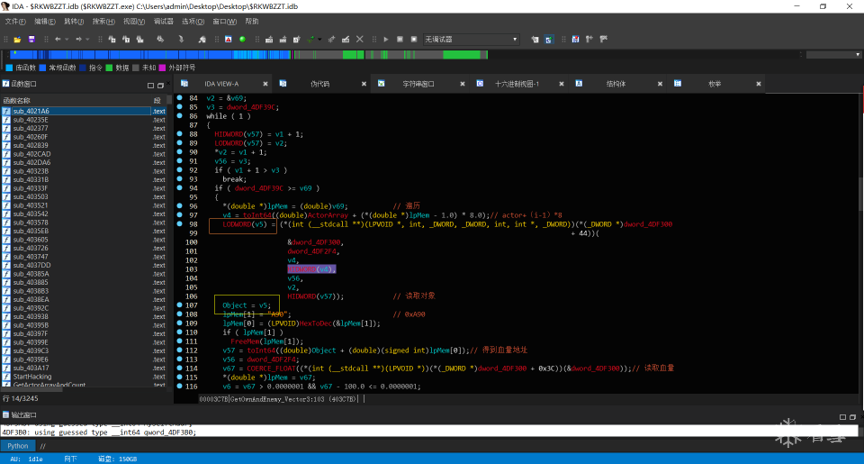Open dropdown arrow beside back navigation button
The image size is (864, 464).
[x=66, y=40]
